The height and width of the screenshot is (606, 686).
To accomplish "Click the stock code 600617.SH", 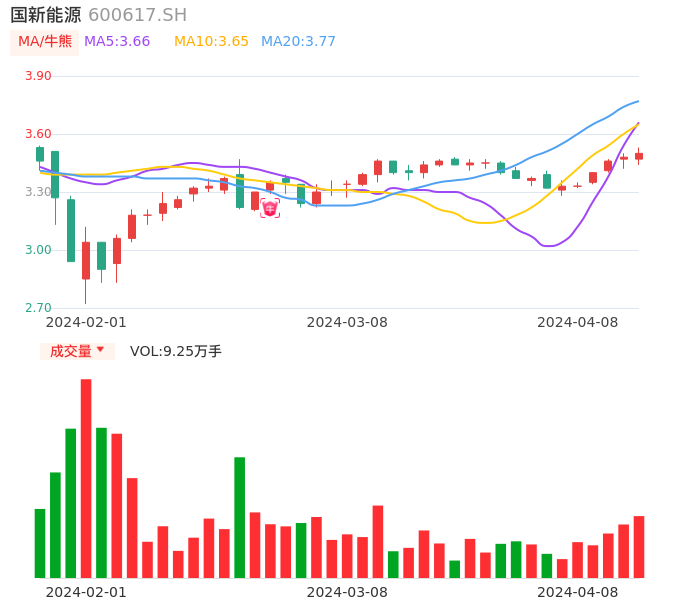I will coord(137,15).
